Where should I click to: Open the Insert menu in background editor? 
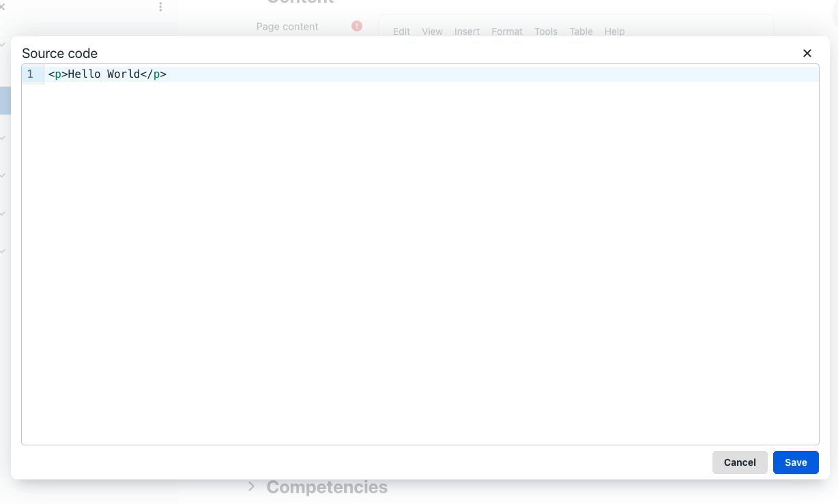pyautogui.click(x=467, y=31)
